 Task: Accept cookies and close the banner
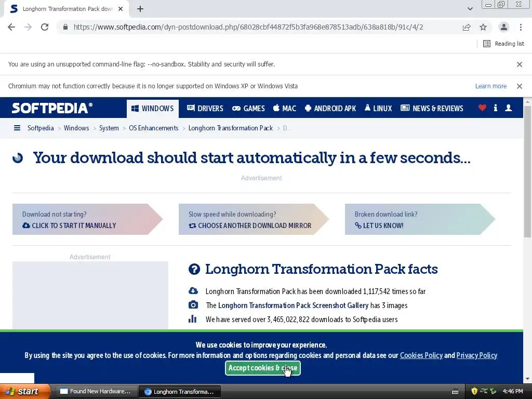click(262, 368)
